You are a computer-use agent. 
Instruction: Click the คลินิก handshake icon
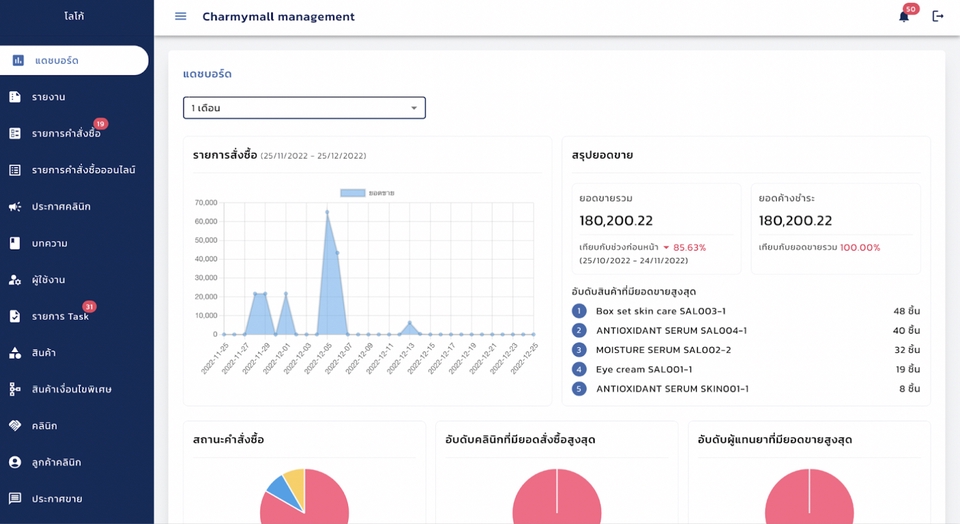[15, 425]
